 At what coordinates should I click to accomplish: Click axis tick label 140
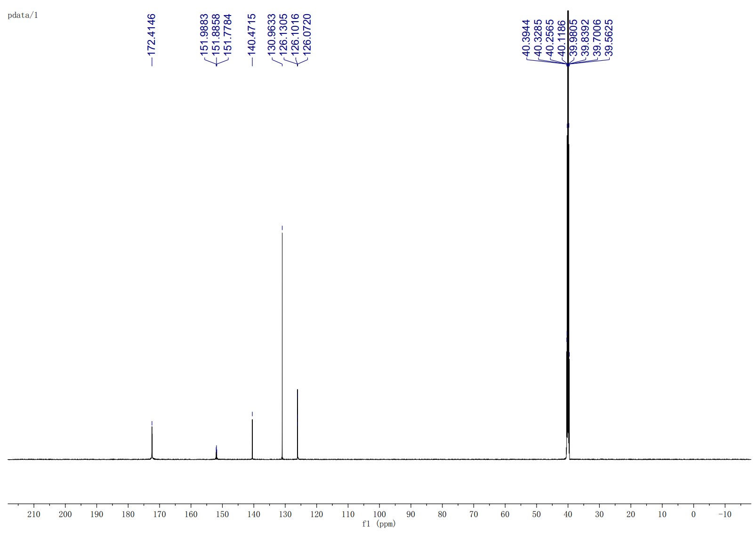(254, 514)
